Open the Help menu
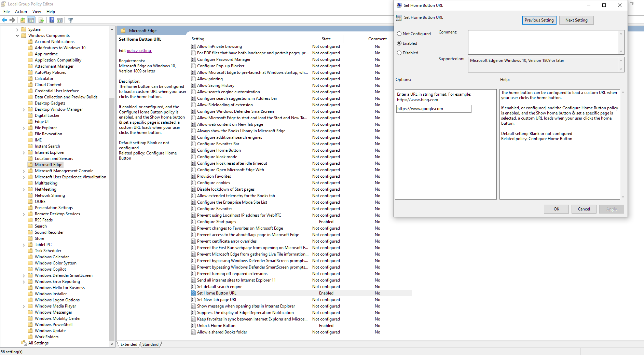Screen dimensions: 644x355 pyautogui.click(x=51, y=12)
